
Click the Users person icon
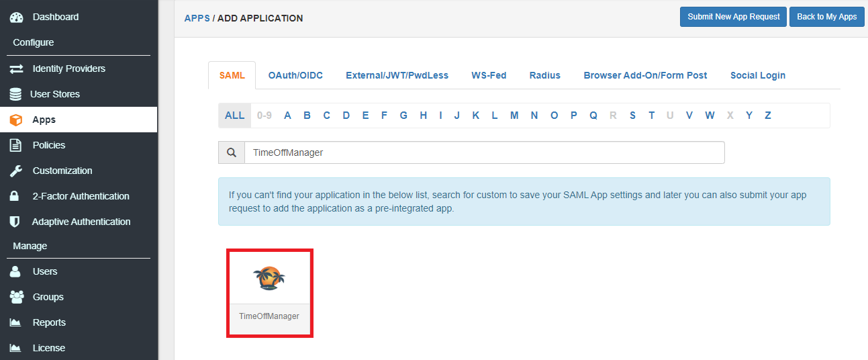click(x=15, y=271)
